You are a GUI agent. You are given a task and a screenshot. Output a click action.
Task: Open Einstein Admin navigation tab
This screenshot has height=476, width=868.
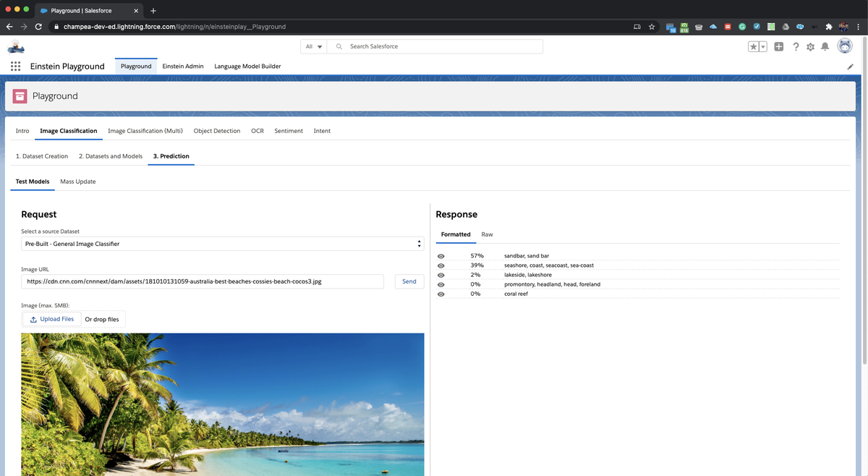pyautogui.click(x=183, y=66)
